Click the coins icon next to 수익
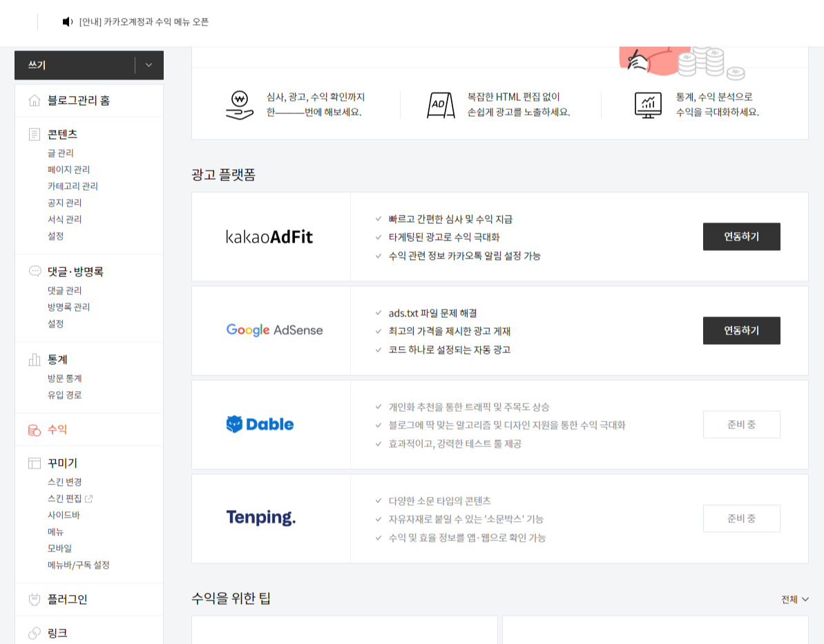The width and height of the screenshot is (824, 644). tap(34, 430)
